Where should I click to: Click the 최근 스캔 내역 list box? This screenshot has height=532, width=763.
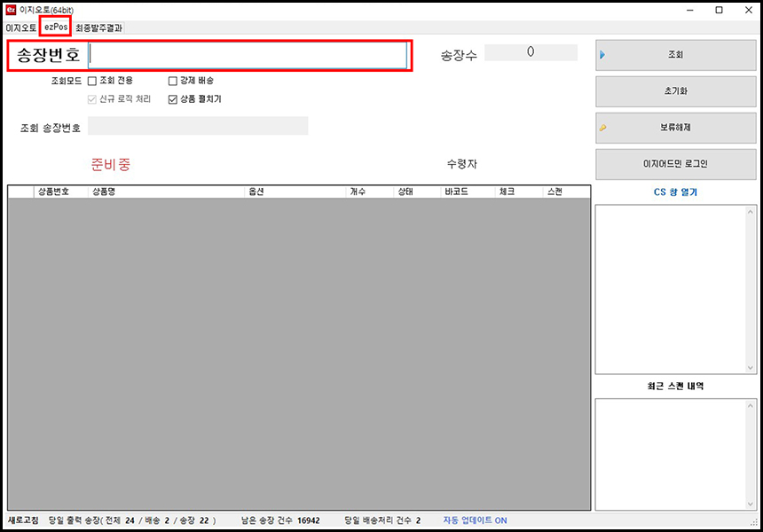pos(671,455)
